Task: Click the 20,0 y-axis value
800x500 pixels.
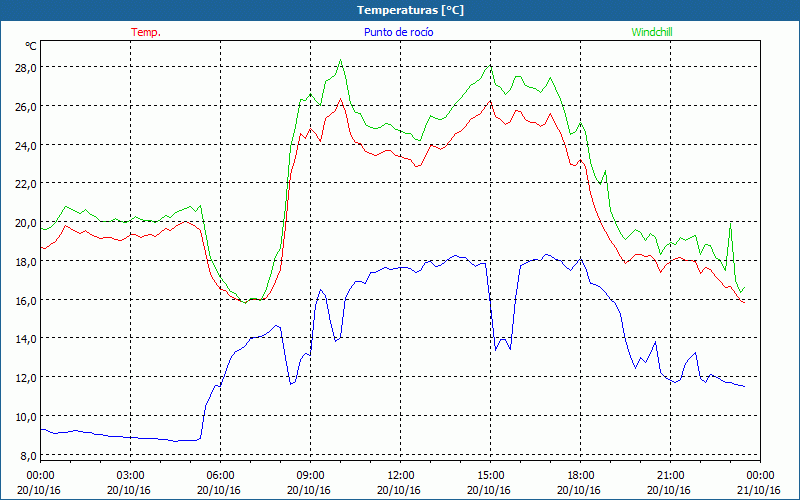Action: 26,223
